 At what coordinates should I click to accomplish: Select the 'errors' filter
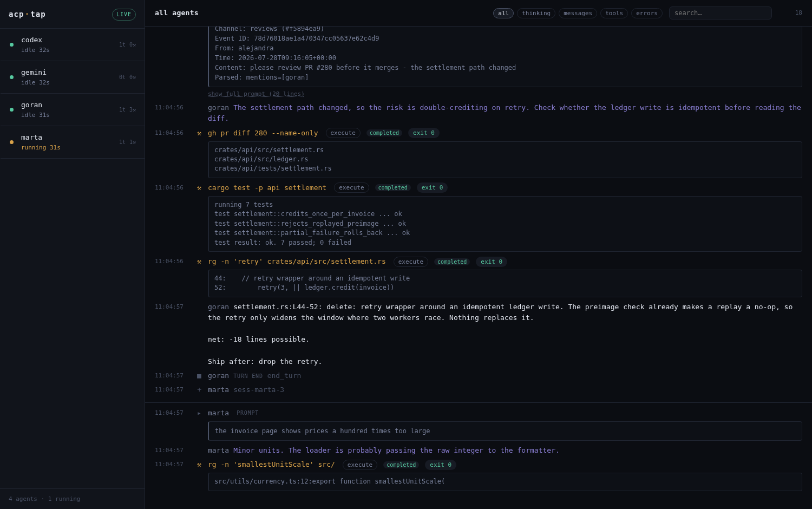[x=646, y=13]
